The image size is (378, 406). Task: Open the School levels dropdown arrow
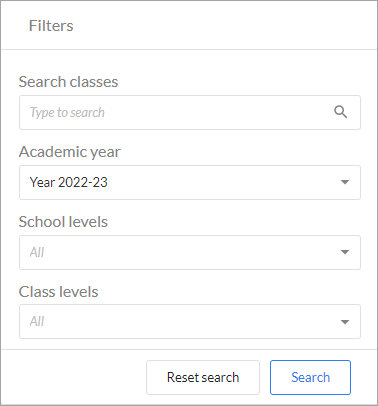[345, 252]
